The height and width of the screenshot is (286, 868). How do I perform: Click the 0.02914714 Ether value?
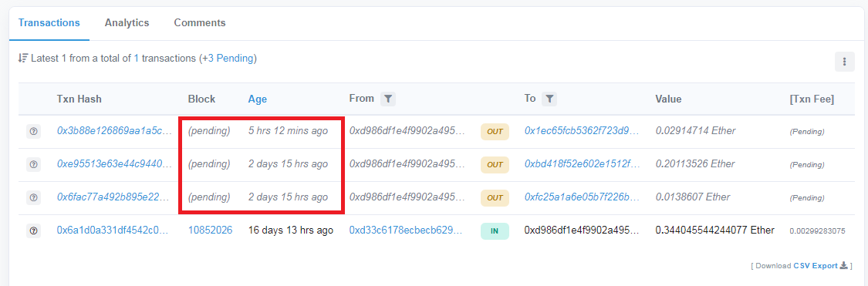695,131
